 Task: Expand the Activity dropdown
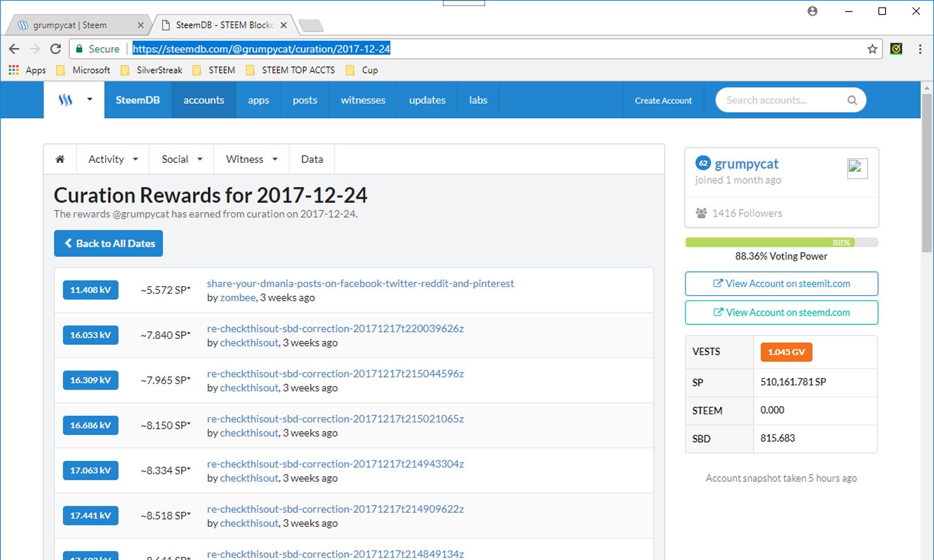[x=113, y=159]
